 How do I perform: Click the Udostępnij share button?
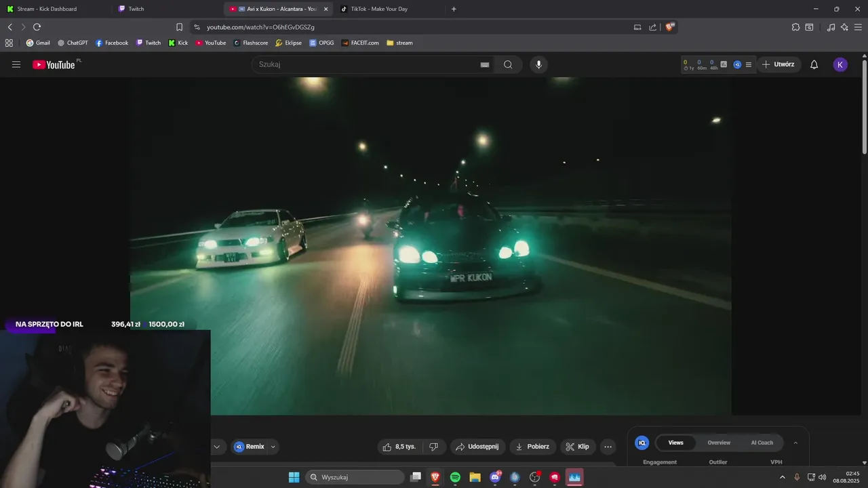click(x=478, y=447)
